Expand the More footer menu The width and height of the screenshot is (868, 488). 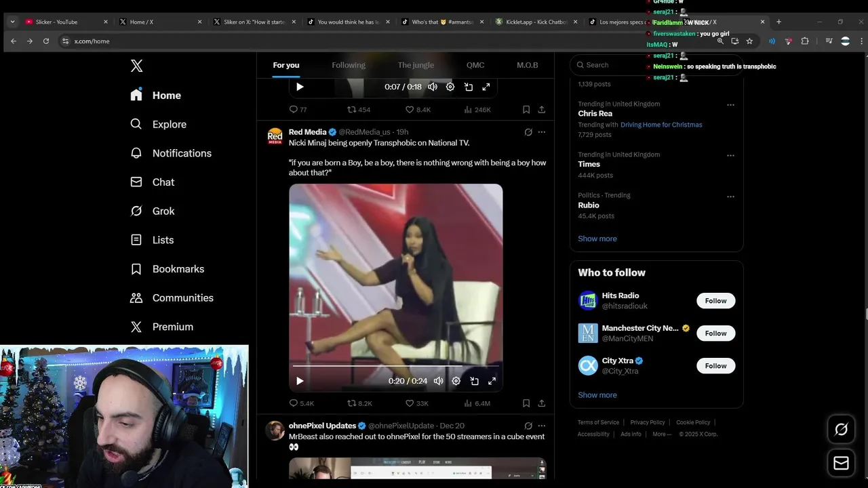pos(662,434)
